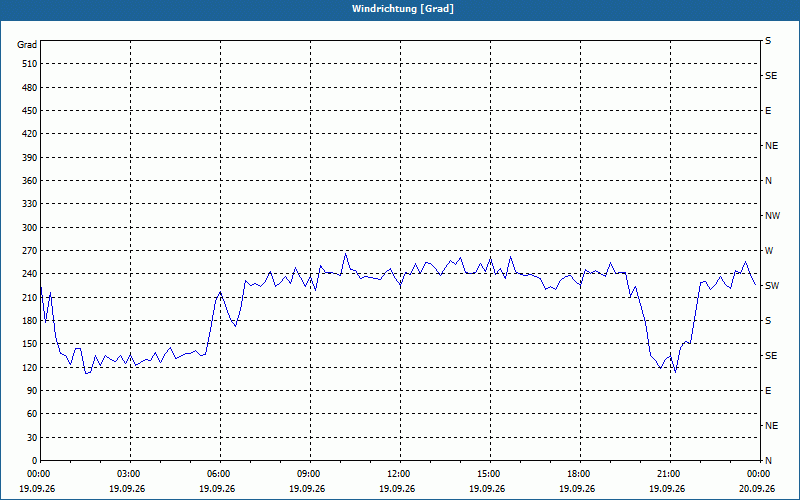This screenshot has width=800, height=500.
Task: Click the 0 y-axis value
Action: click(34, 460)
